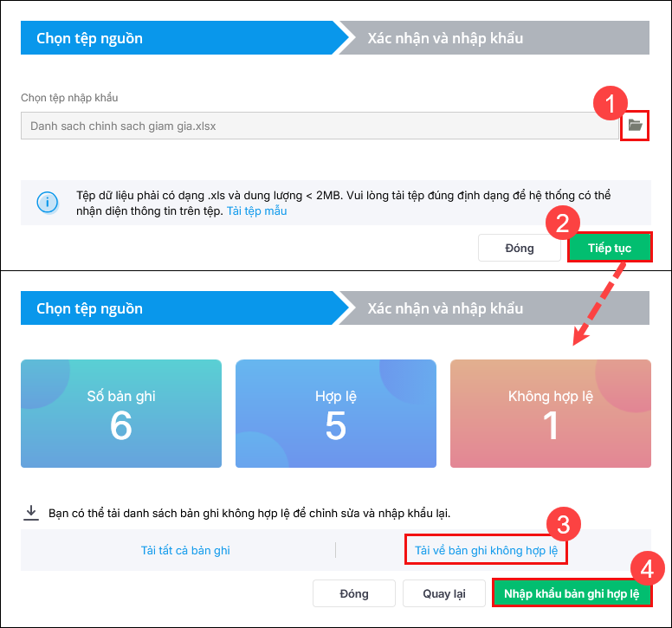
Task: Click the folder browse icon for file selection
Action: coord(635,126)
